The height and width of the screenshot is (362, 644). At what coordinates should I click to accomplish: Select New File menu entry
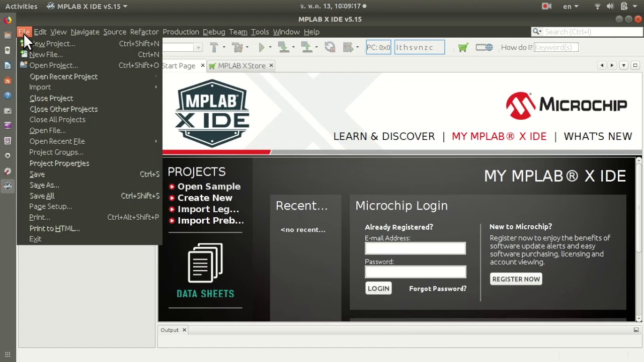coord(89,54)
